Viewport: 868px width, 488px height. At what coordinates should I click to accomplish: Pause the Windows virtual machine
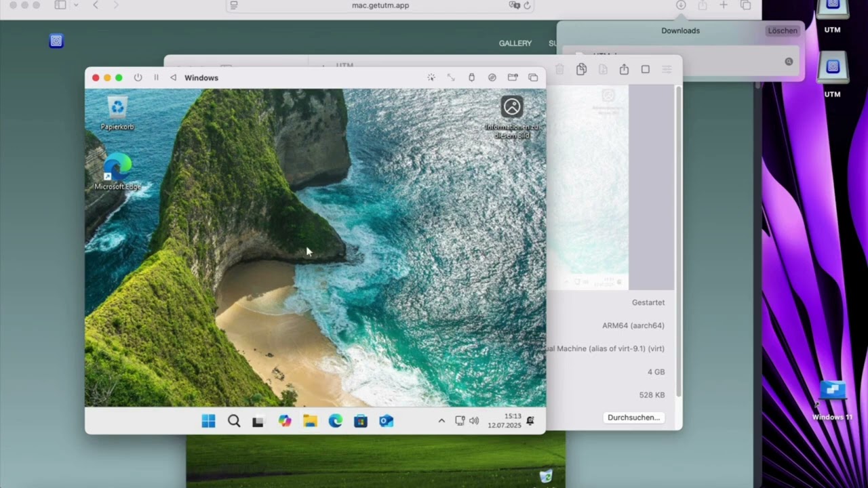tap(156, 78)
